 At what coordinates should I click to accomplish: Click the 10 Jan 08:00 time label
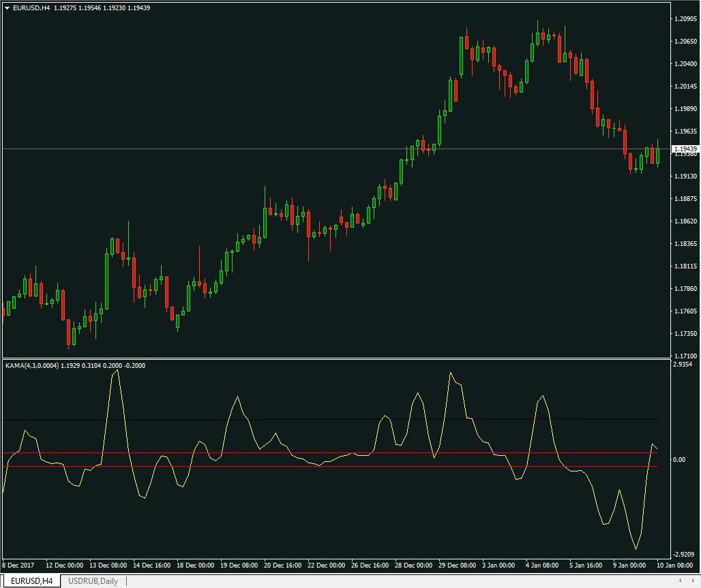pos(675,566)
